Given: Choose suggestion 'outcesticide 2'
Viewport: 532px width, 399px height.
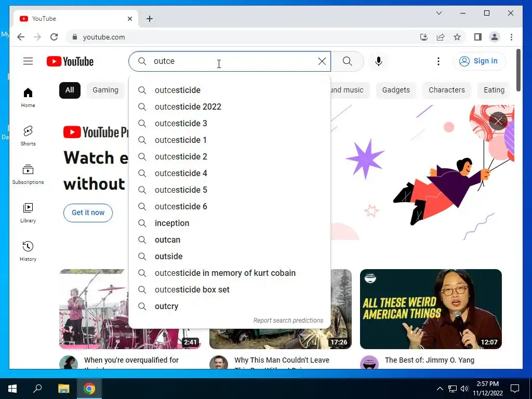Looking at the screenshot, I should click(229, 156).
